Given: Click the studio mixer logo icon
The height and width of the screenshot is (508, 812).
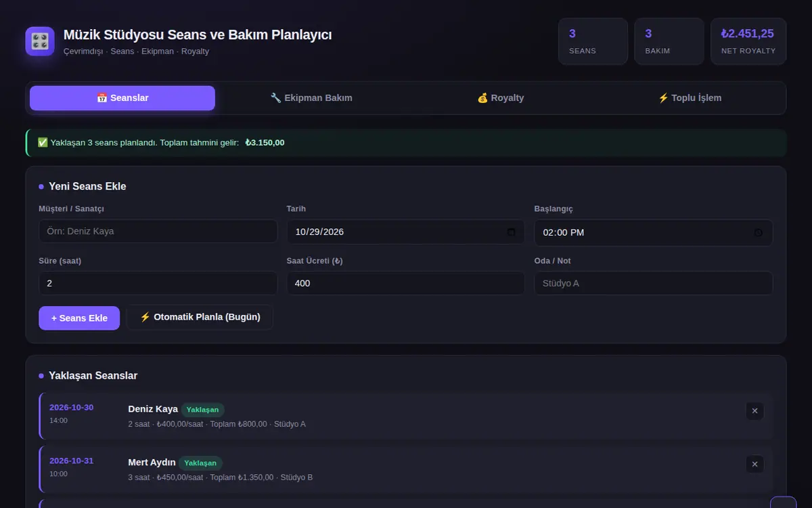Looking at the screenshot, I should [40, 41].
